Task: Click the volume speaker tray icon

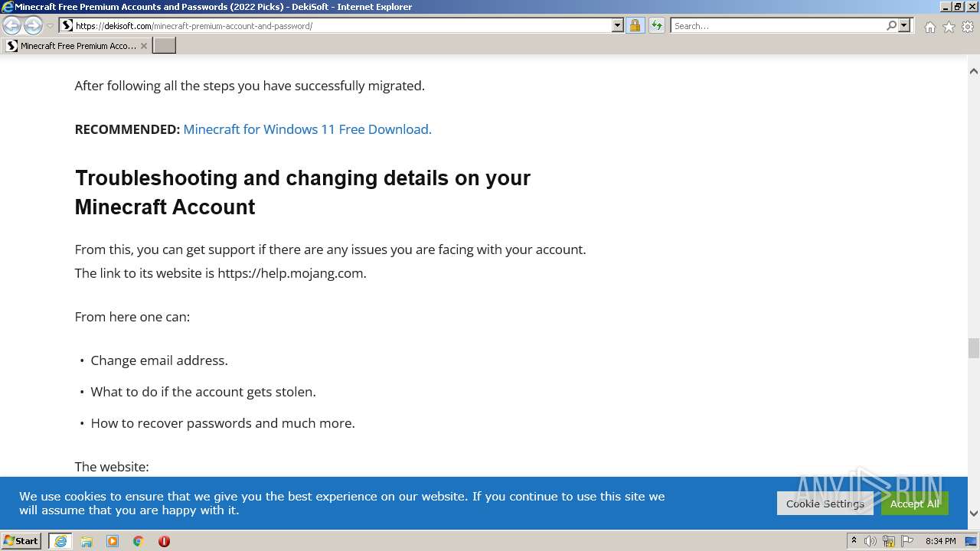Action: point(871,541)
